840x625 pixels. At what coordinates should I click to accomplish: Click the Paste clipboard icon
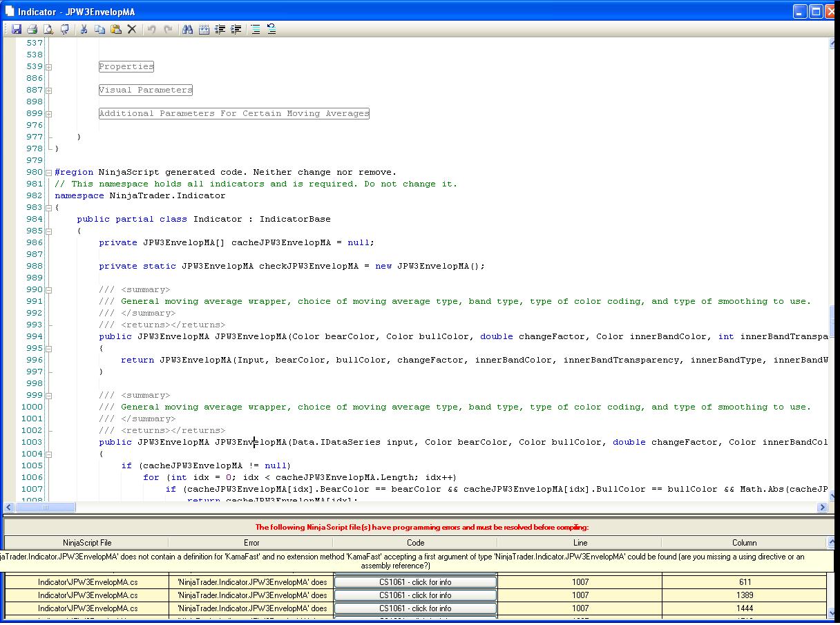(x=115, y=29)
